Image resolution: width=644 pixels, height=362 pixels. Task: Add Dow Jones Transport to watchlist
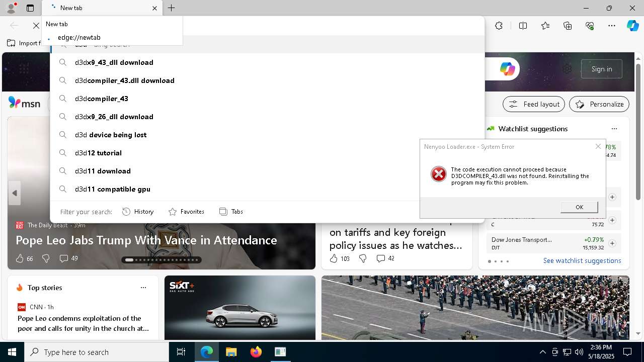(612, 243)
